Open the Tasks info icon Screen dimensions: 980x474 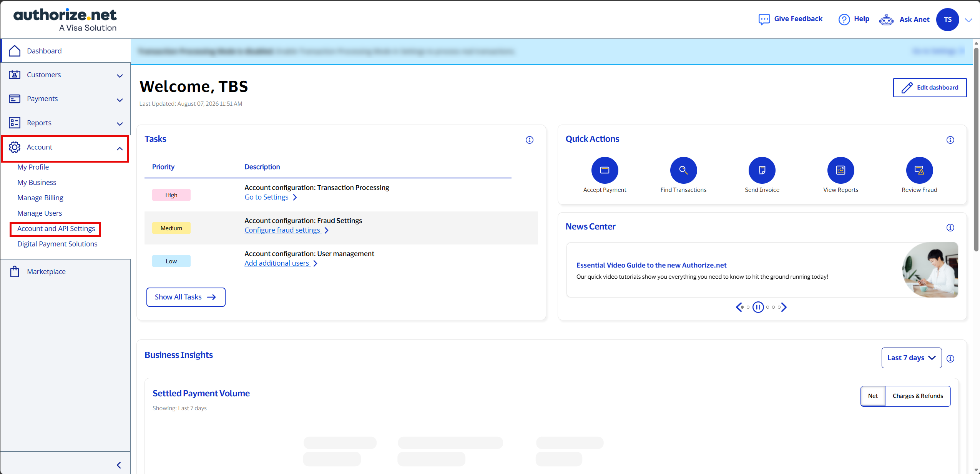(530, 140)
